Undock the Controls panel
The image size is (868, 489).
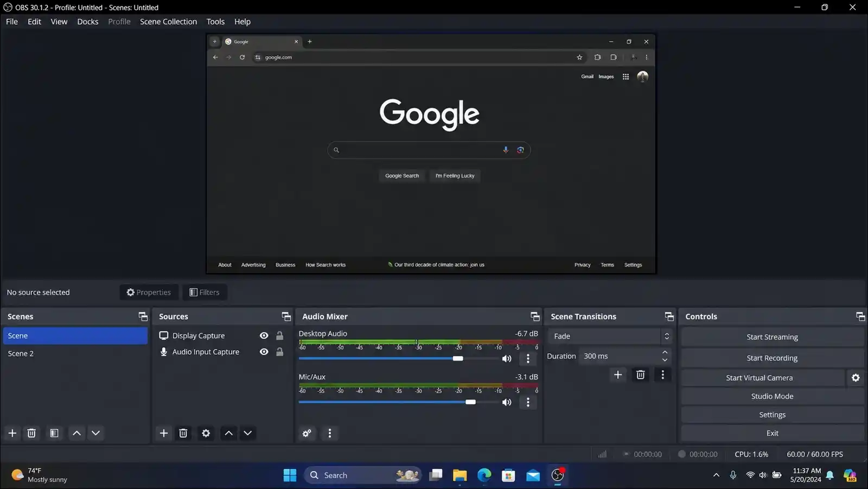click(x=860, y=316)
